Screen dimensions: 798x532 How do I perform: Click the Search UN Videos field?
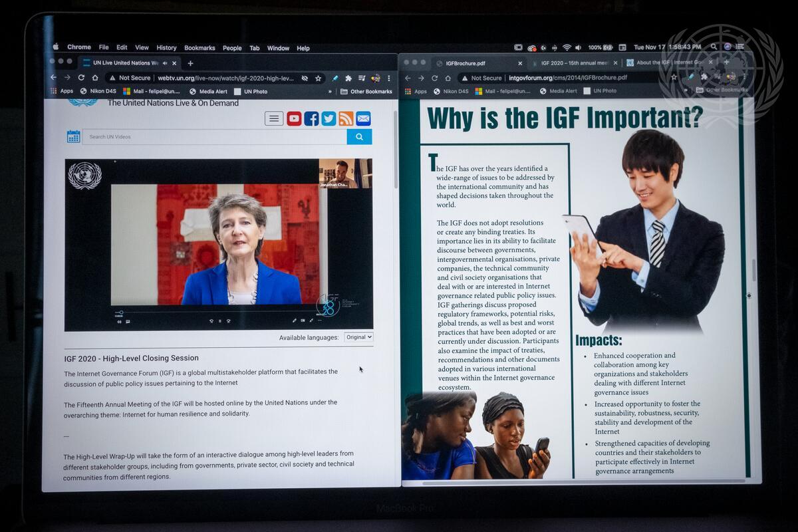(x=214, y=137)
